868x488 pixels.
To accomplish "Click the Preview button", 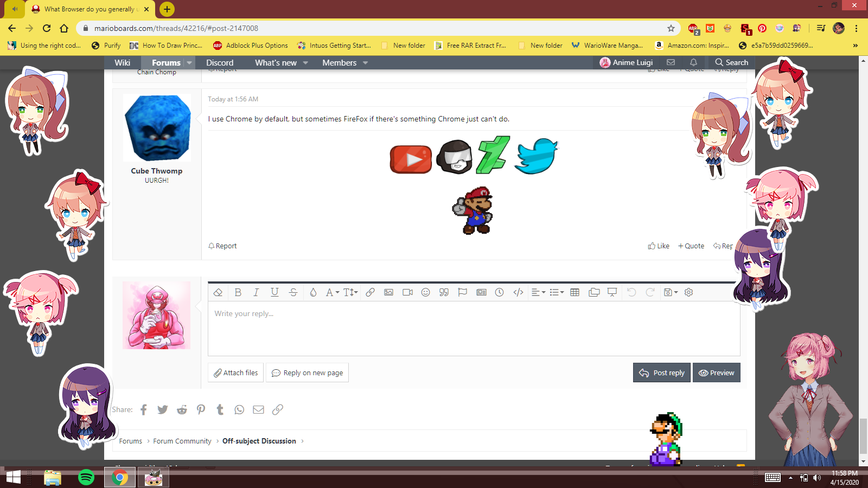I will pyautogui.click(x=717, y=373).
